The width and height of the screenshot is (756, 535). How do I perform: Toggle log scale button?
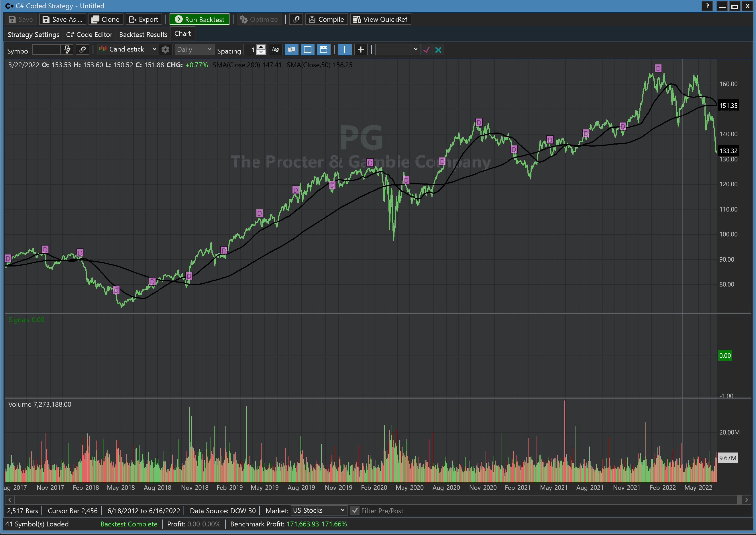(275, 50)
